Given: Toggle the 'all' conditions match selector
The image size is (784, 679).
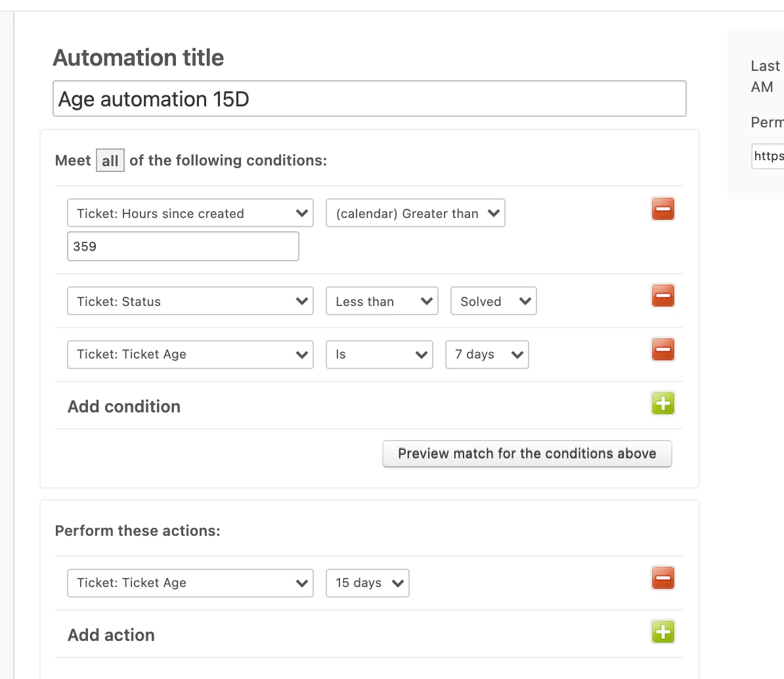Looking at the screenshot, I should 110,161.
